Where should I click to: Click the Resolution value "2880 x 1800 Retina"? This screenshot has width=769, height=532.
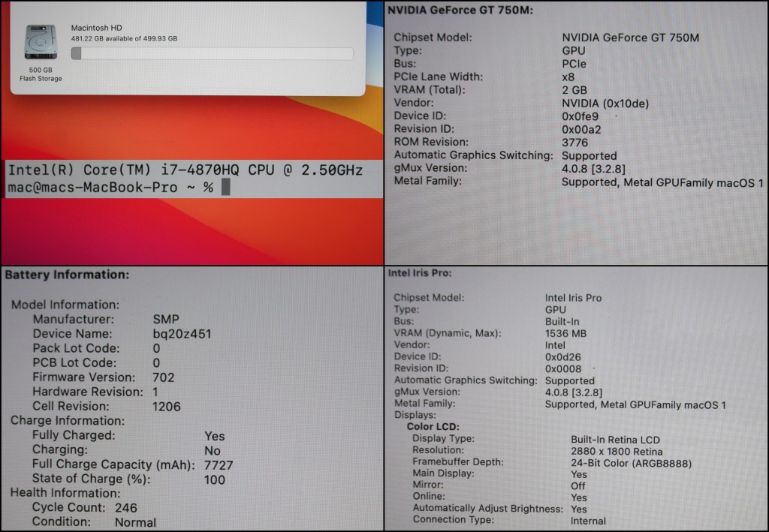tap(617, 452)
